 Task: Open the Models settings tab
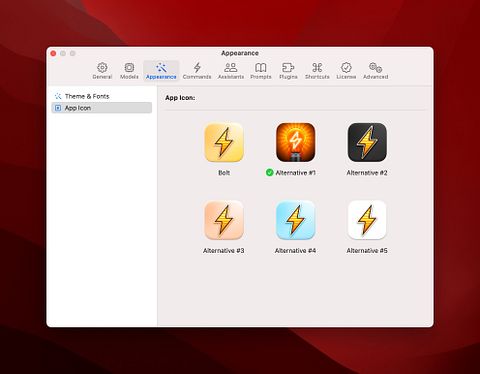(129, 71)
